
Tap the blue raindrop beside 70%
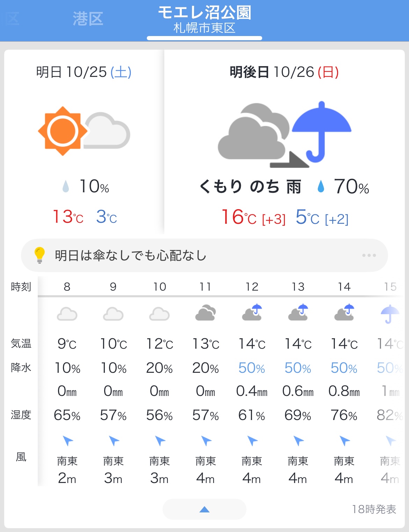coord(321,186)
